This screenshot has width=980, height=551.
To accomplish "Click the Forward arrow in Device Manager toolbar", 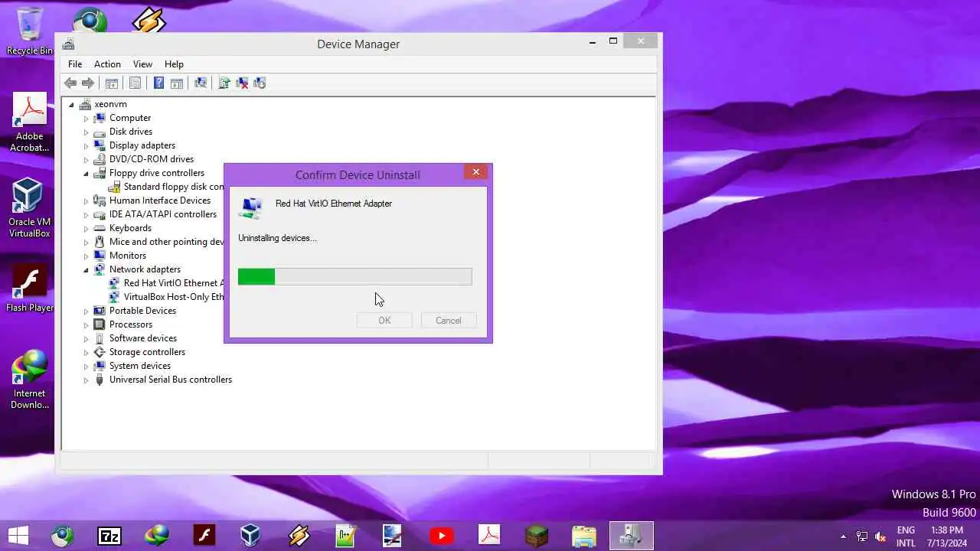I will click(88, 83).
